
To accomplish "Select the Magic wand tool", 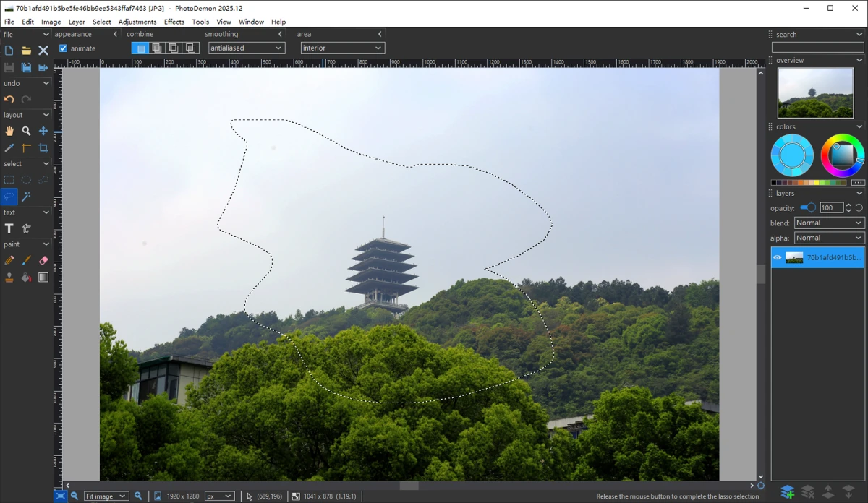I will click(x=26, y=197).
